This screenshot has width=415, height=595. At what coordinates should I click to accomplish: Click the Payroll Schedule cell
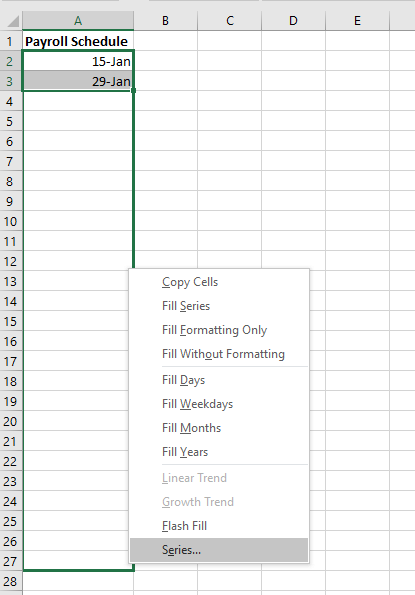pyautogui.click(x=78, y=41)
